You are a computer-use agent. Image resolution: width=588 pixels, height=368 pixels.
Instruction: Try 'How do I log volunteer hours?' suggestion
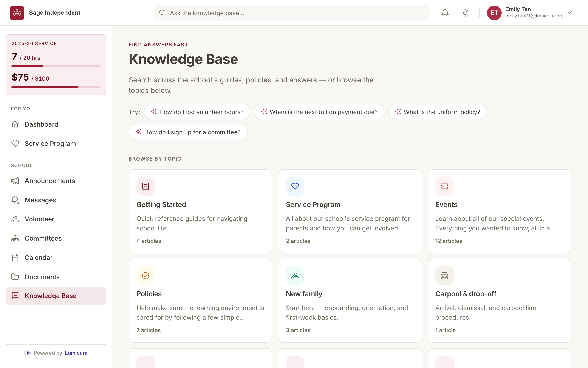coord(197,112)
